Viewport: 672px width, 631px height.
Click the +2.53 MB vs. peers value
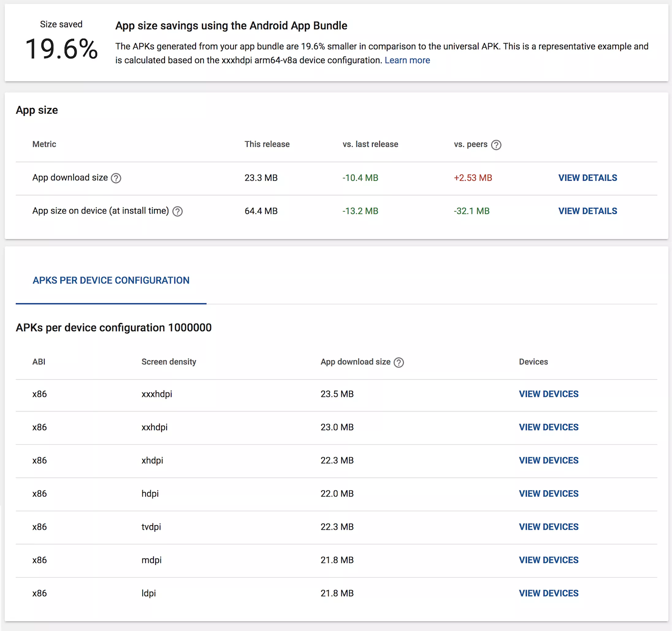pyautogui.click(x=472, y=178)
